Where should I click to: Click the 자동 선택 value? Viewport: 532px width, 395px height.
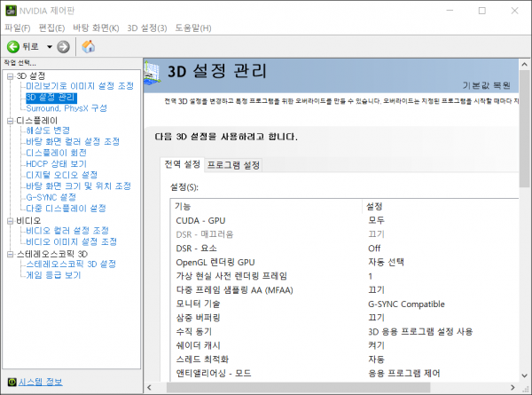[386, 263]
